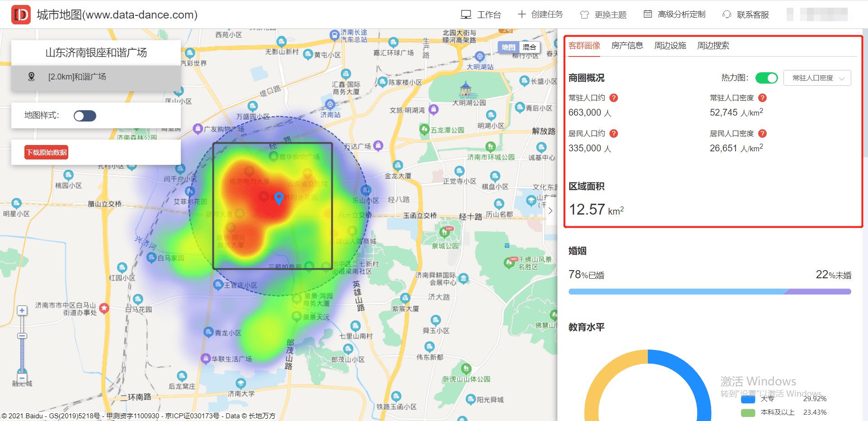
Task: Click 华联生活广场 marker
Action: 206,359
